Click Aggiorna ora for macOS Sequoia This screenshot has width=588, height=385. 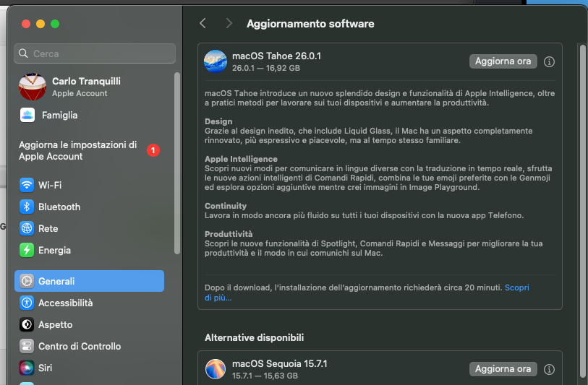pos(503,369)
